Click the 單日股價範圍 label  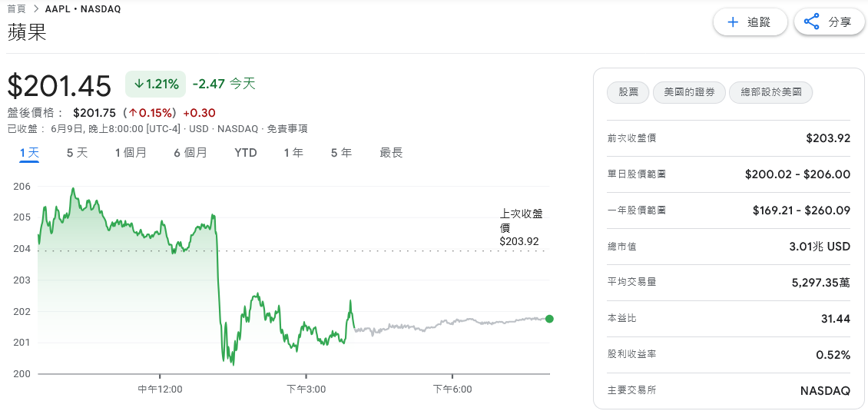tap(637, 174)
